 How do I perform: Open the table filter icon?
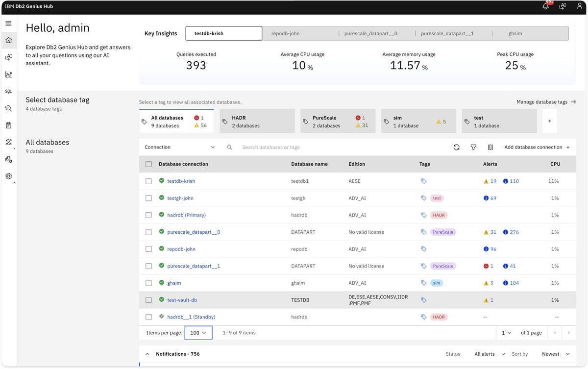point(473,147)
